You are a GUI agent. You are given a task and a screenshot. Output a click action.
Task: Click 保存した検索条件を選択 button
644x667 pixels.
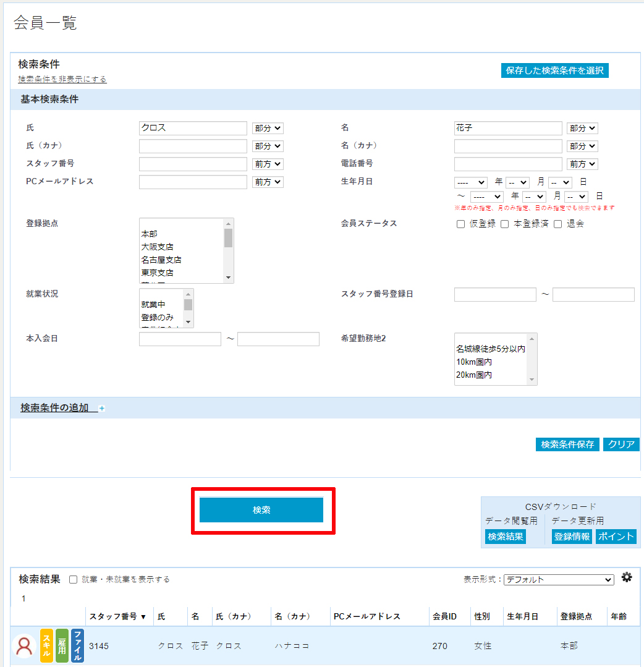coord(554,70)
